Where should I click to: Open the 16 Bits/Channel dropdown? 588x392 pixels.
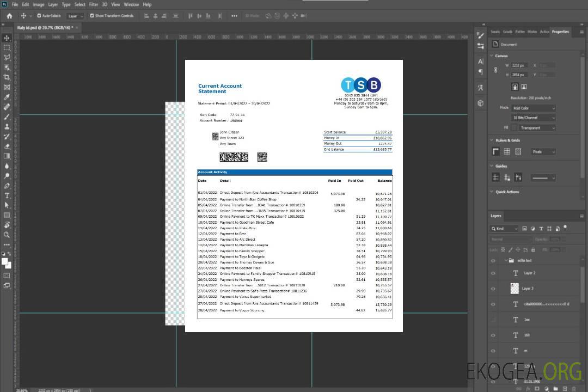point(533,118)
